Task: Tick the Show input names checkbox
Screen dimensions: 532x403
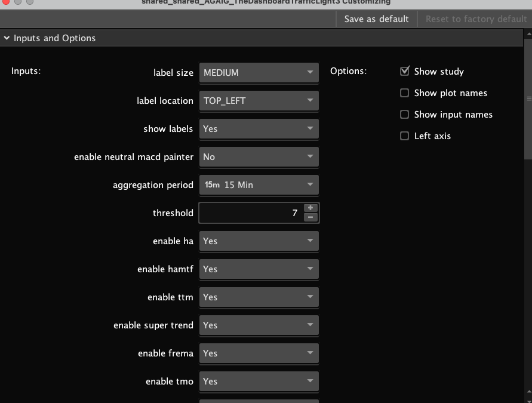Action: [x=405, y=115]
